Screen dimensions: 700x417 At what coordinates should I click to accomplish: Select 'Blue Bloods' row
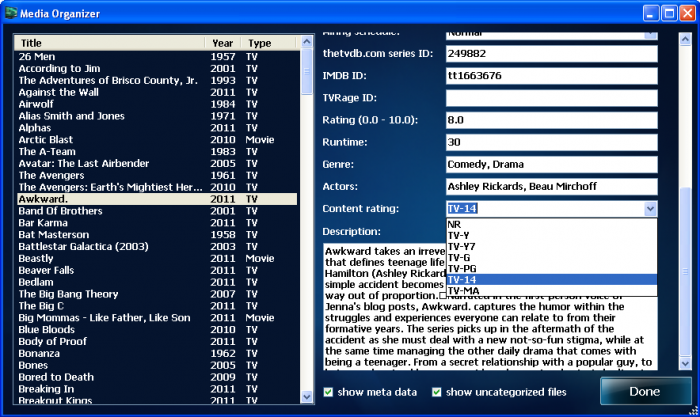157,330
